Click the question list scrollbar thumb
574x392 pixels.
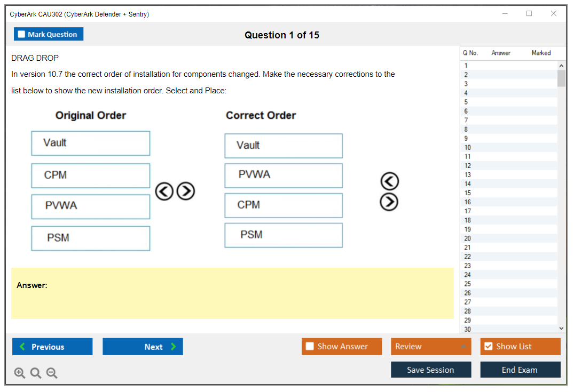coord(561,78)
